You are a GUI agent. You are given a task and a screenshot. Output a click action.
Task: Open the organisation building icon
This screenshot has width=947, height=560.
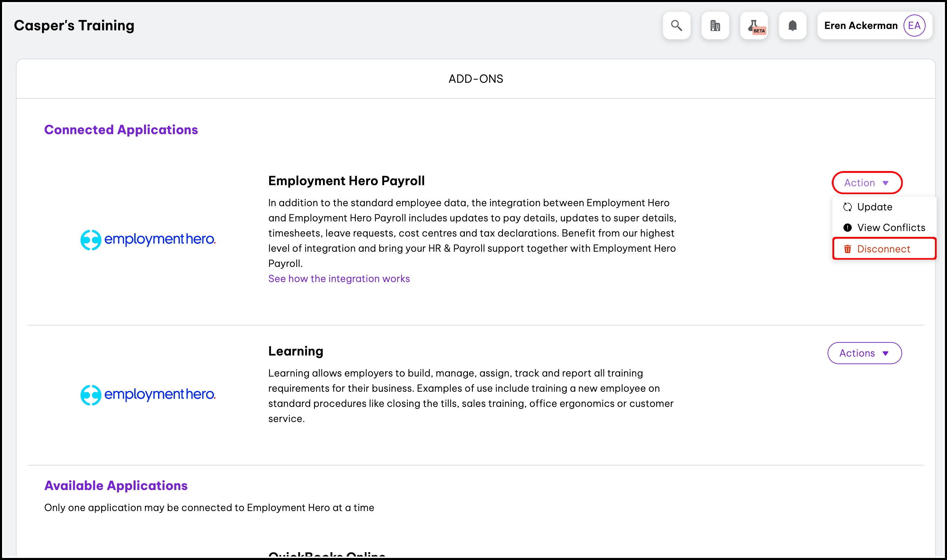tap(715, 26)
